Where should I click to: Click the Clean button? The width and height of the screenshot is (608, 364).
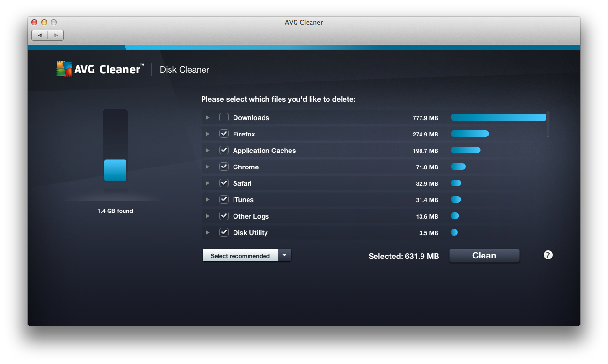tap(484, 256)
